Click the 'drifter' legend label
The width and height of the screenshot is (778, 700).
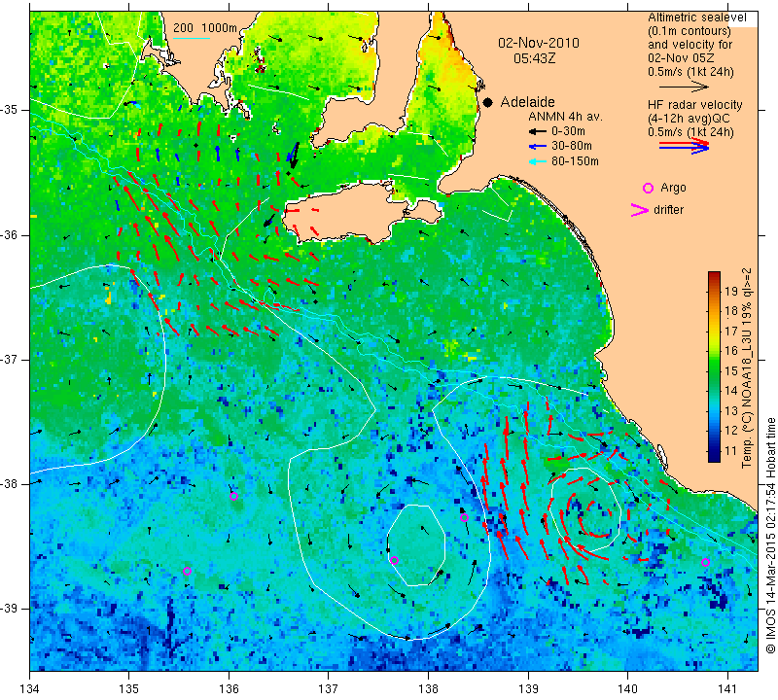(x=668, y=210)
